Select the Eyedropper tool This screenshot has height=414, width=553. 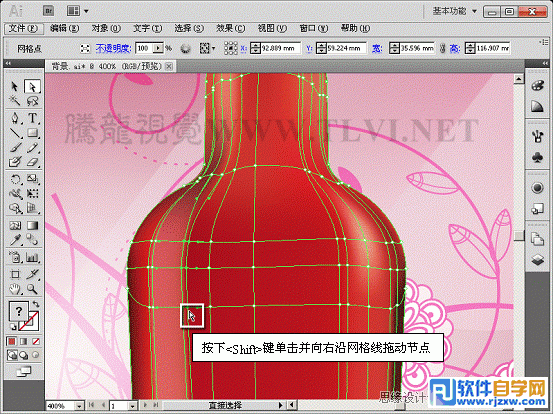15,241
